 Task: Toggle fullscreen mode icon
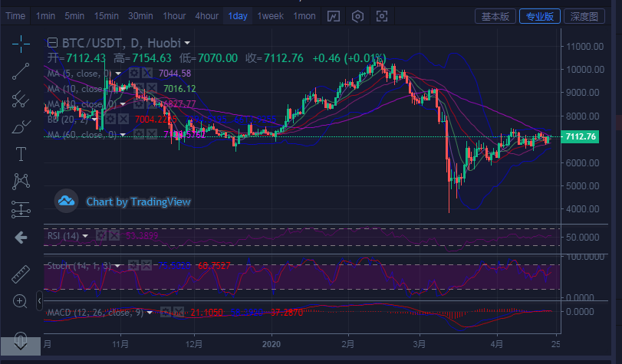point(382,16)
